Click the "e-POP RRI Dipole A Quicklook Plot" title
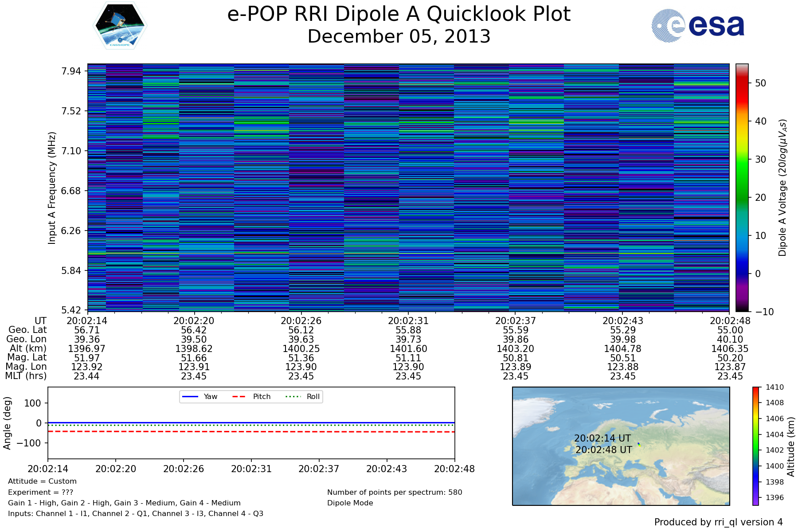Viewport: 798px width, 532px height. pyautogui.click(x=399, y=14)
